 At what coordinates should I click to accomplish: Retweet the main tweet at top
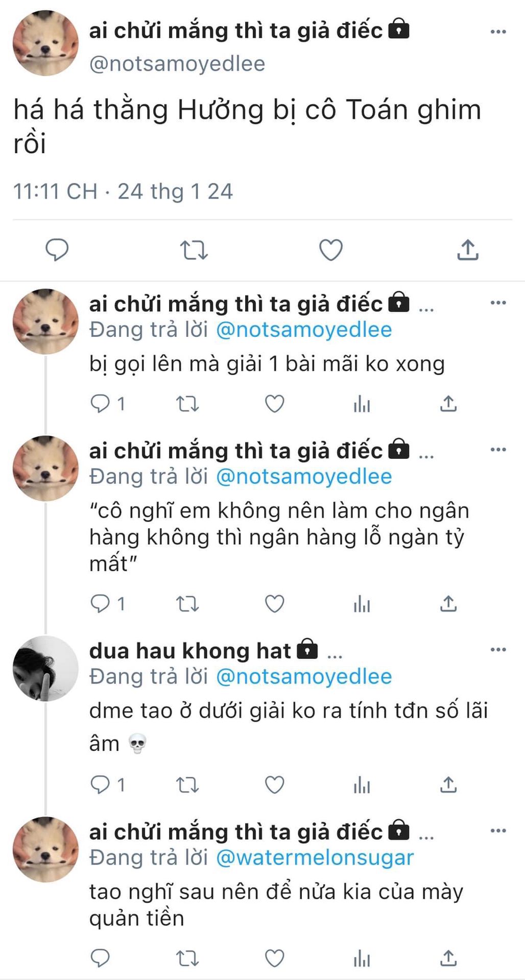pyautogui.click(x=194, y=250)
